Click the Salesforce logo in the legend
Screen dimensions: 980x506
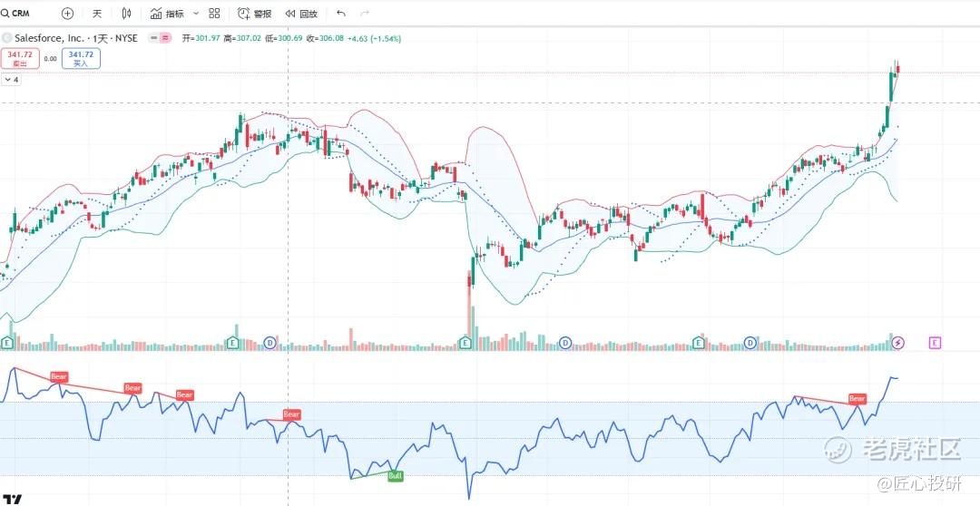coord(7,38)
